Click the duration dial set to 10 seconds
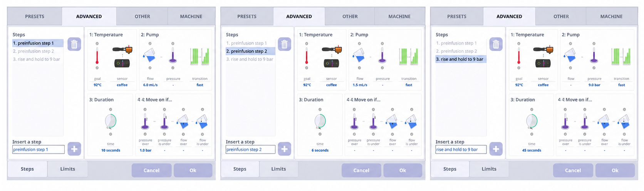 [111, 121]
